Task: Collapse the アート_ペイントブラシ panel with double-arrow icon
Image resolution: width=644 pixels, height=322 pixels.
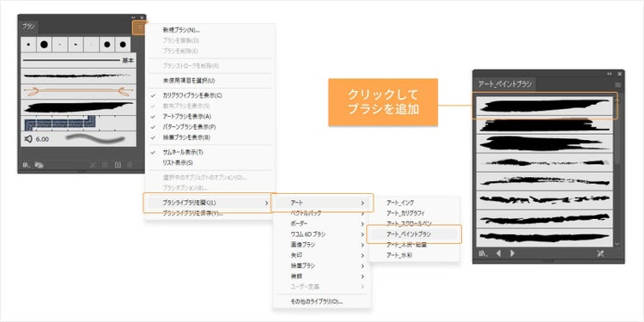Action: pyautogui.click(x=610, y=74)
